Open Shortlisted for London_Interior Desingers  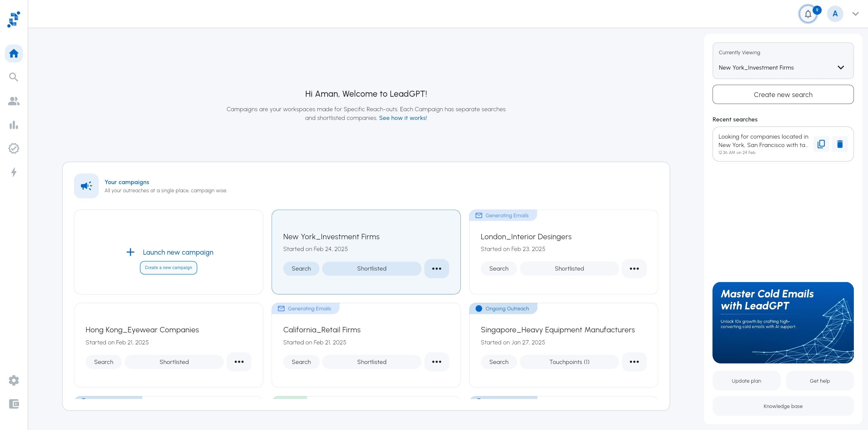[569, 268]
